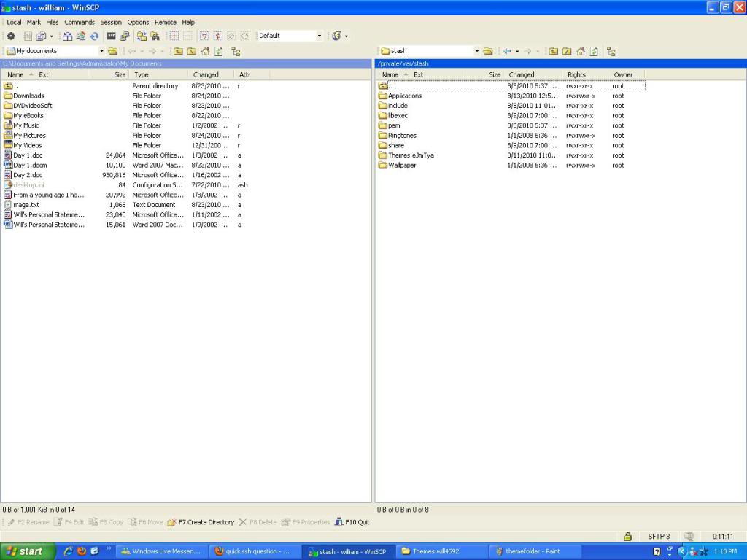Select the My eBooks folder
Image resolution: width=747 pixels, height=560 pixels.
click(x=23, y=116)
